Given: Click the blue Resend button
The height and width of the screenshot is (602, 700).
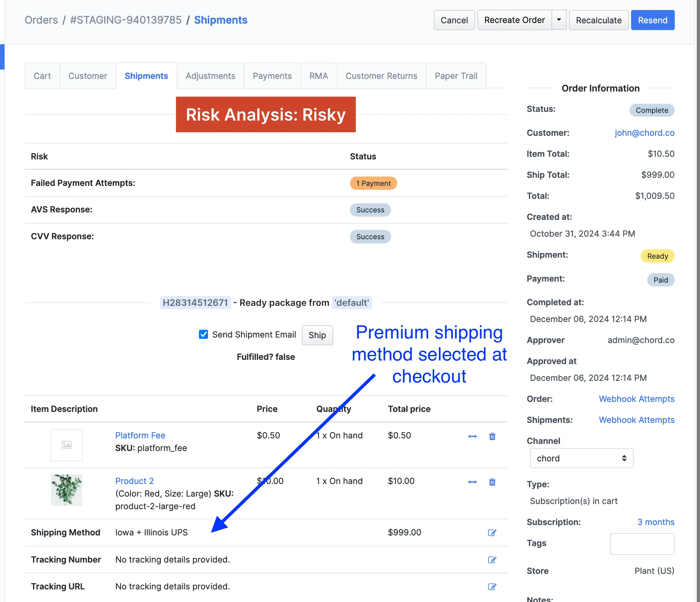Looking at the screenshot, I should [653, 20].
